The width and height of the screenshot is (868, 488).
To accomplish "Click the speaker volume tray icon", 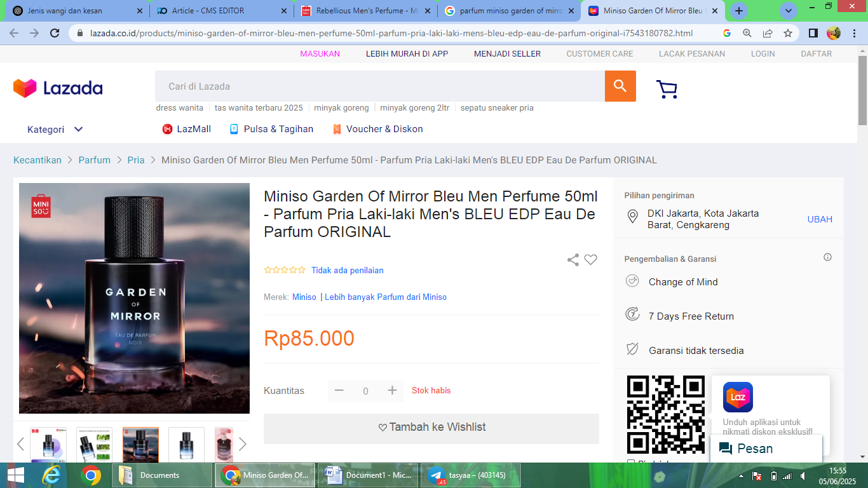I will (x=803, y=476).
